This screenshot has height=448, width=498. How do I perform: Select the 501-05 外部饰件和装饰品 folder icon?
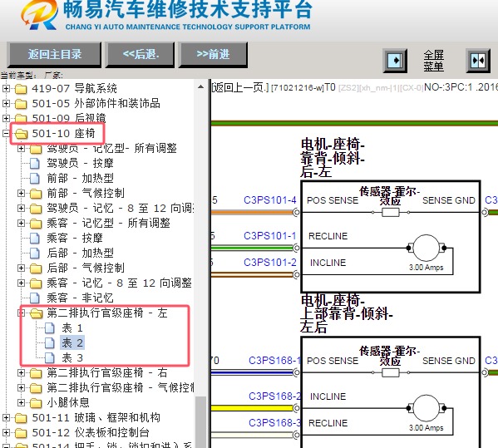coord(21,104)
